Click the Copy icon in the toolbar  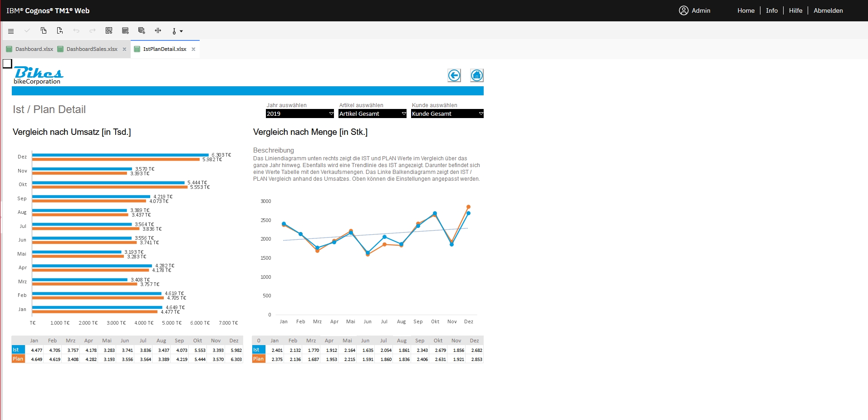[x=44, y=31]
